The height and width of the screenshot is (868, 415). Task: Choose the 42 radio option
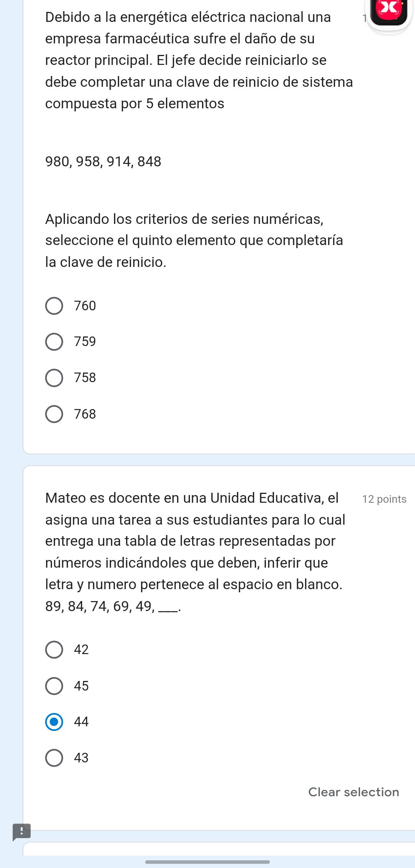click(x=54, y=650)
